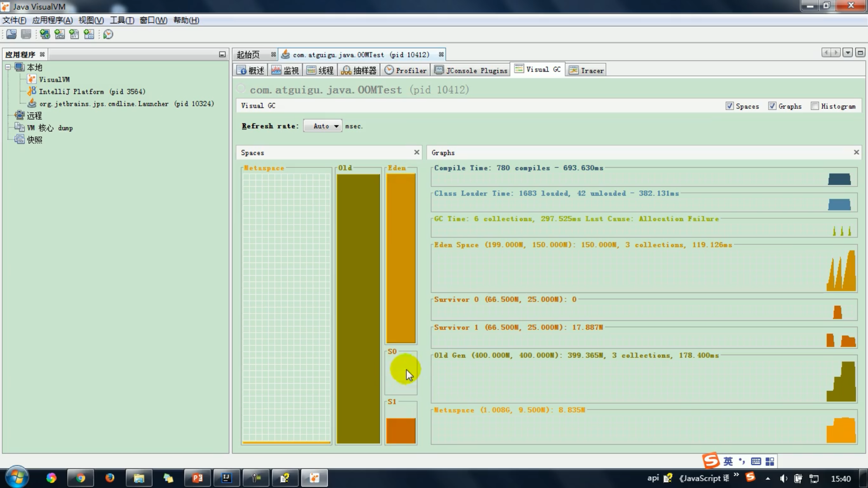Open the 窗口(W) menu
Screen dimensions: 868x488
coord(153,20)
